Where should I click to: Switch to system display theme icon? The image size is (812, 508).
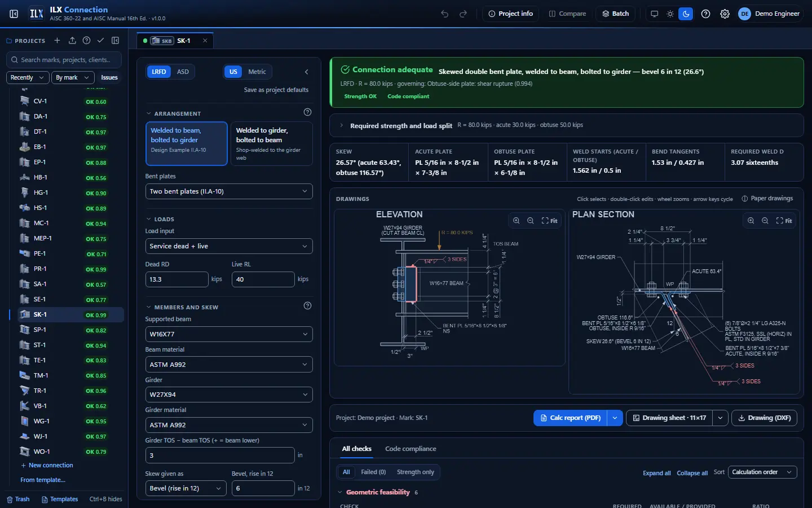[654, 14]
